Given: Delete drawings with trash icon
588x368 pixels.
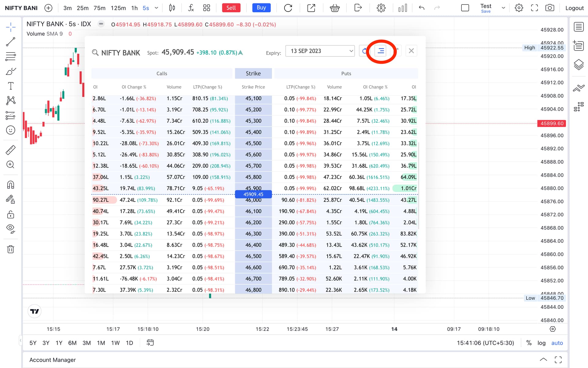Looking at the screenshot, I should pyautogui.click(x=11, y=249).
